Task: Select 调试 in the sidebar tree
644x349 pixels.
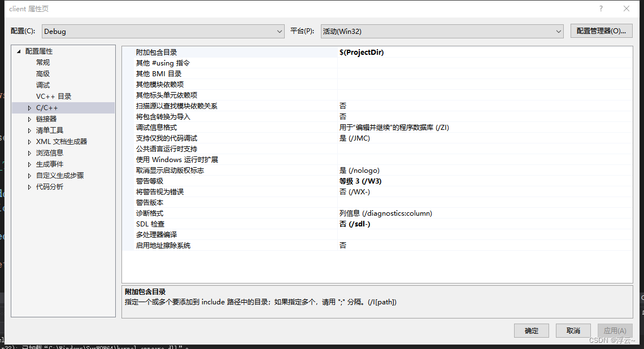Action: click(x=42, y=85)
